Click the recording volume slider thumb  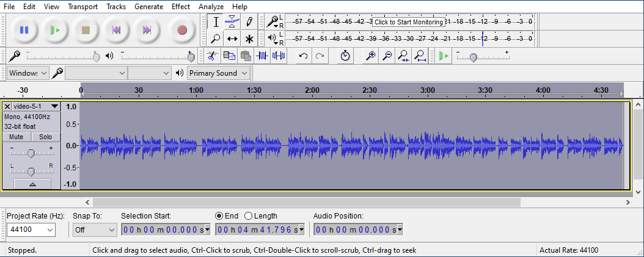coord(96,57)
